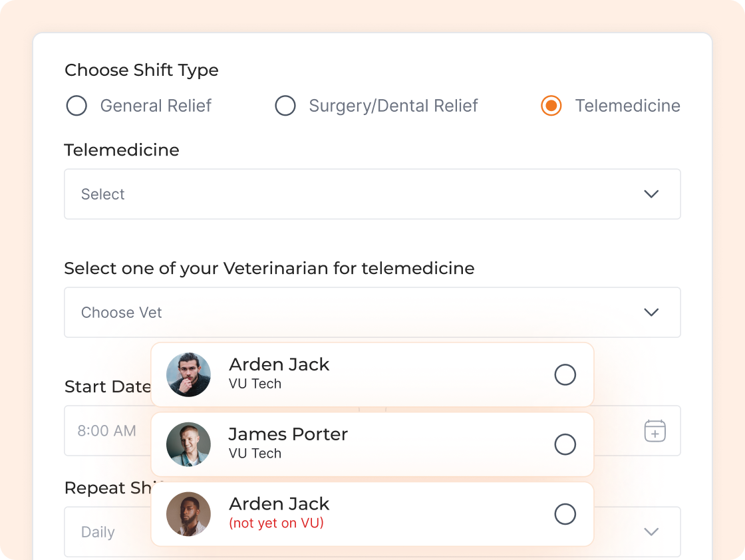This screenshot has width=745, height=560.
Task: Click the repeat shift chevron arrow
Action: point(651,532)
